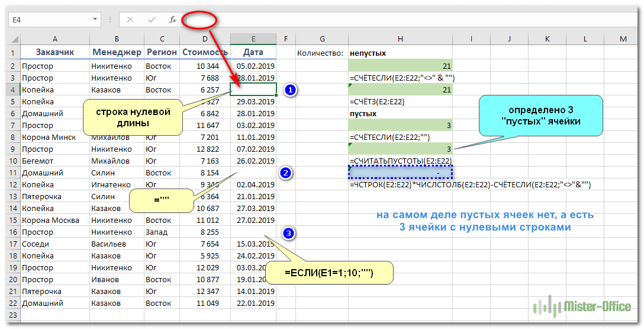Click the Select All corner triangle
The width and height of the screenshot is (644, 329).
tap(14, 39)
